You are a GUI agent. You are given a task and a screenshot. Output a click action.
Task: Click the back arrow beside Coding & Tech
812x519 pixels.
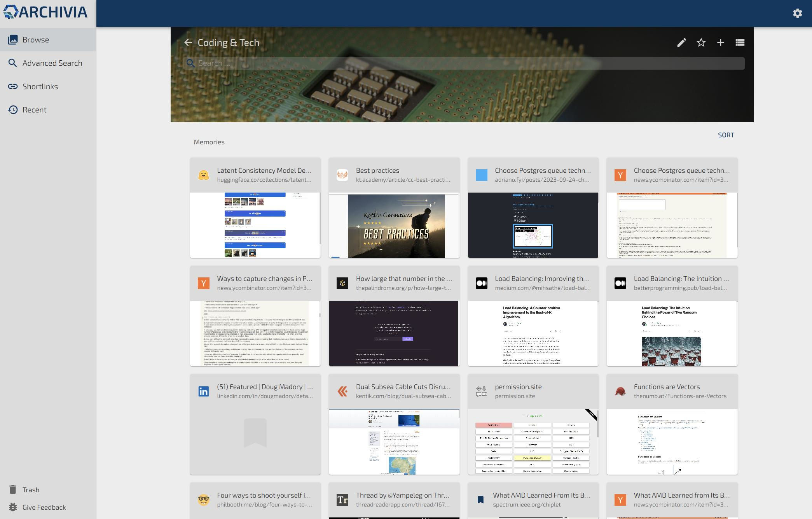click(188, 42)
